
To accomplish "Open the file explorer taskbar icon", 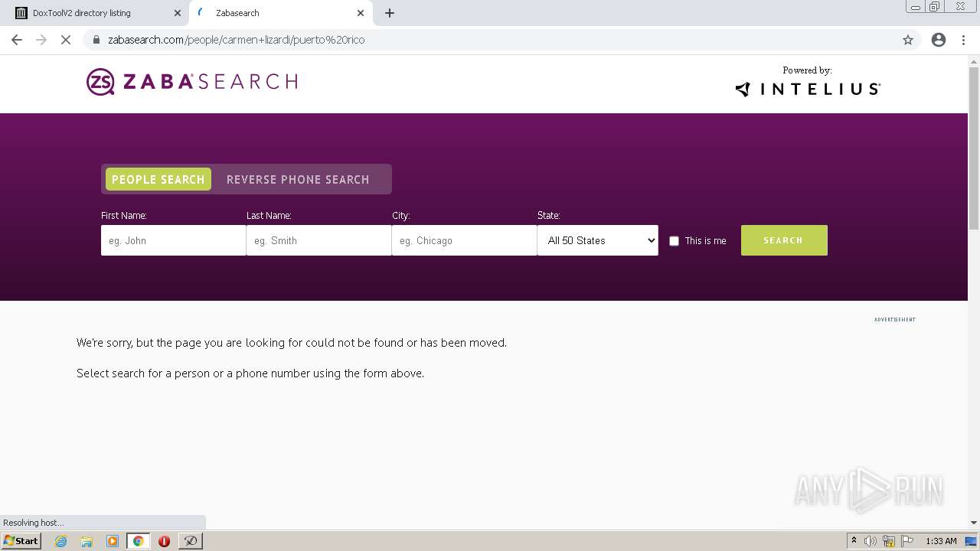I will (87, 541).
